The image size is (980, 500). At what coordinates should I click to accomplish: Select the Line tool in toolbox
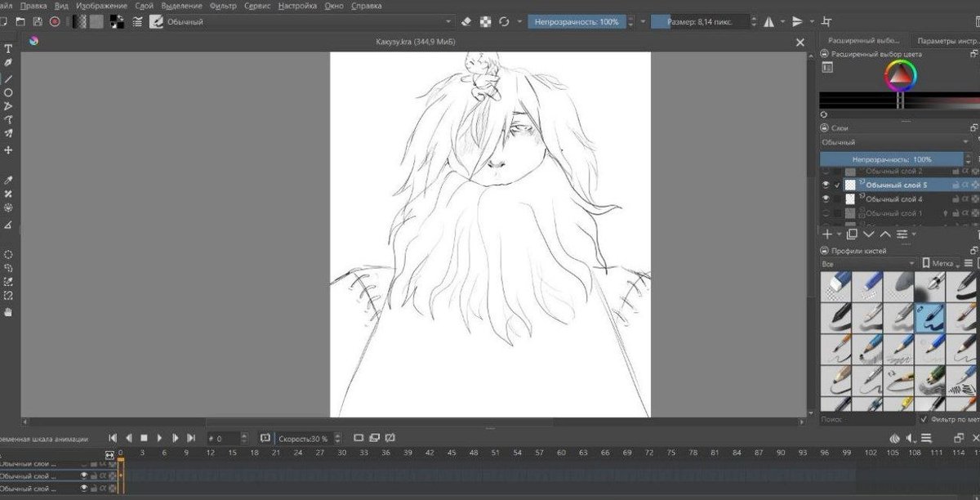pos(8,78)
